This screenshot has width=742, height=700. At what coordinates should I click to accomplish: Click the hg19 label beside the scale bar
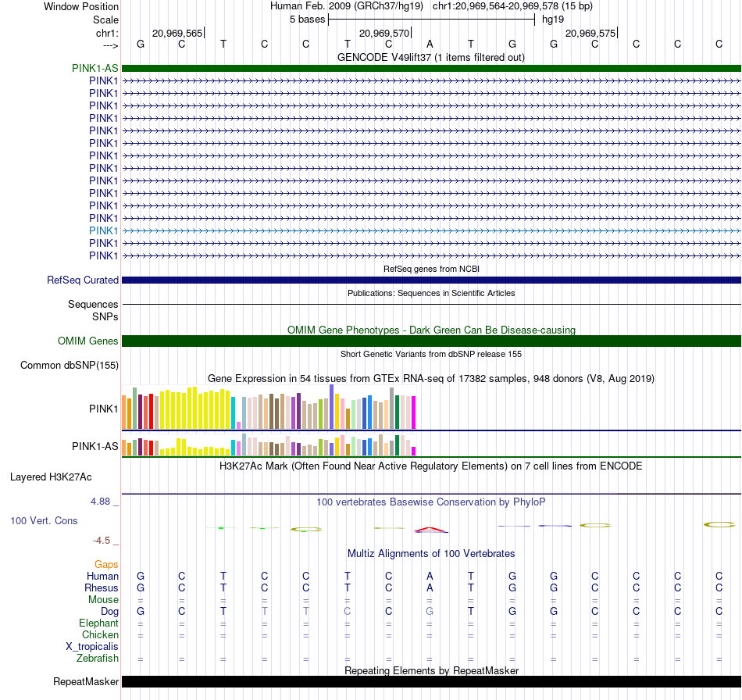pyautogui.click(x=553, y=20)
